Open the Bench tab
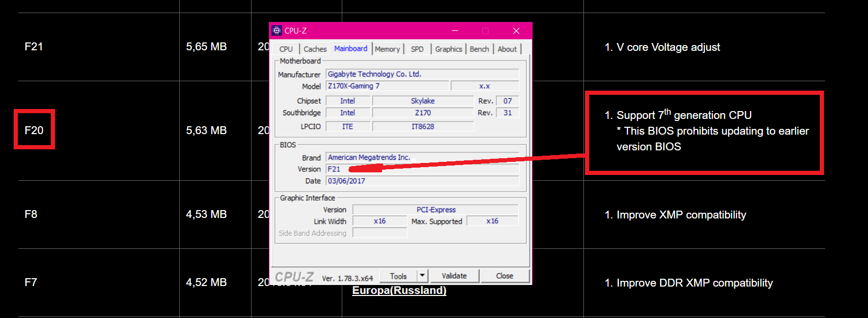 point(479,49)
